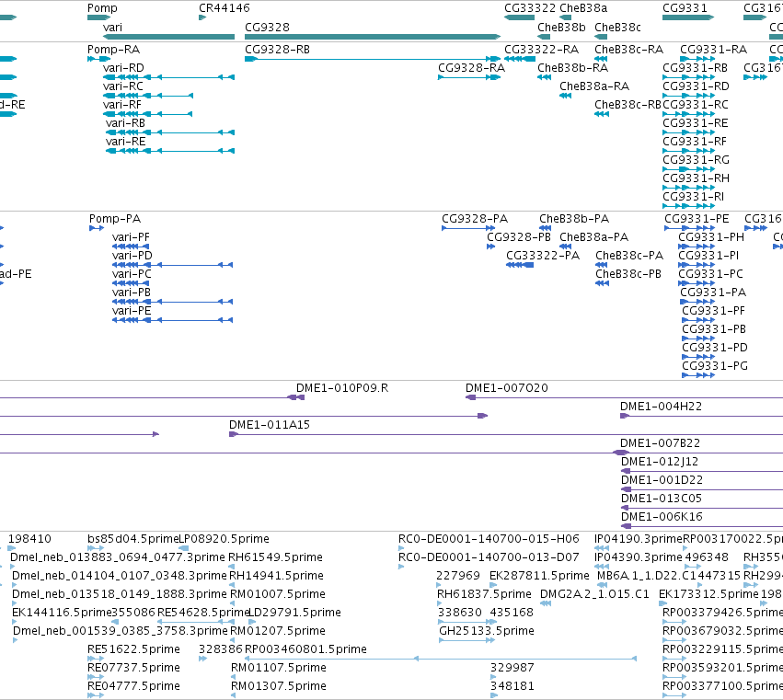Select the CG9328 gene feature bar
This screenshot has height=700, width=783.
pyautogui.click(x=373, y=37)
